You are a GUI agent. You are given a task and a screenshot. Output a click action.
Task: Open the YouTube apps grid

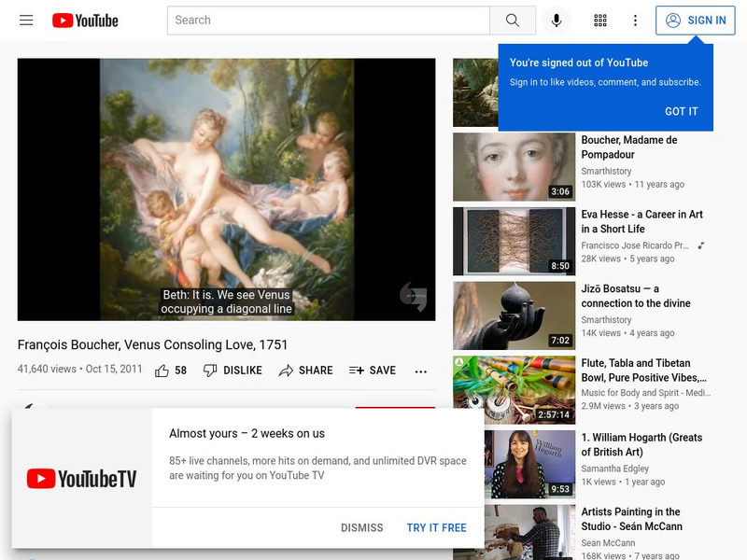[x=601, y=20]
